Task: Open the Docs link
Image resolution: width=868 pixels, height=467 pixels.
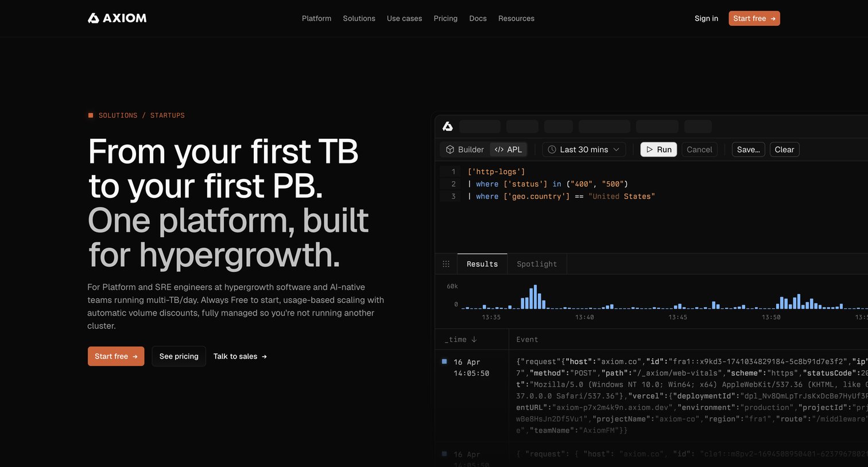Action: pyautogui.click(x=478, y=18)
